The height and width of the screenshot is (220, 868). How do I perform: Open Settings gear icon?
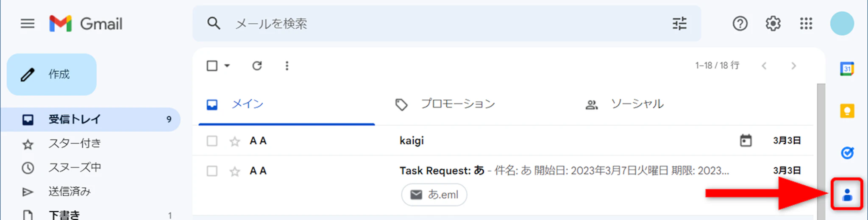point(773,24)
